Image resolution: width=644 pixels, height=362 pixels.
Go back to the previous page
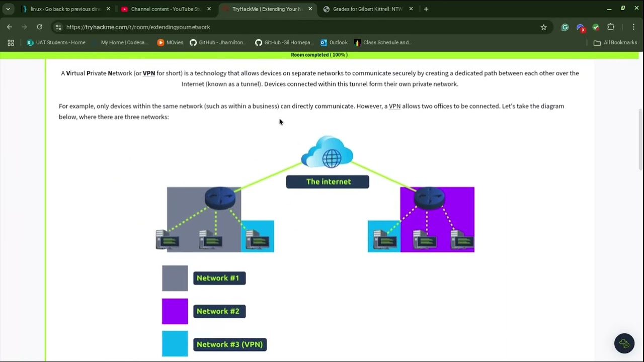[x=10, y=27]
